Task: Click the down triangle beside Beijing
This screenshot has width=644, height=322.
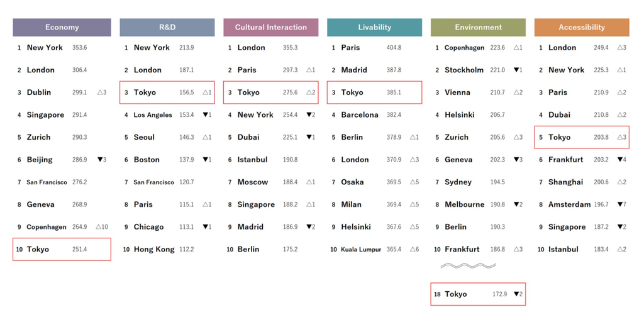Action: (99, 160)
